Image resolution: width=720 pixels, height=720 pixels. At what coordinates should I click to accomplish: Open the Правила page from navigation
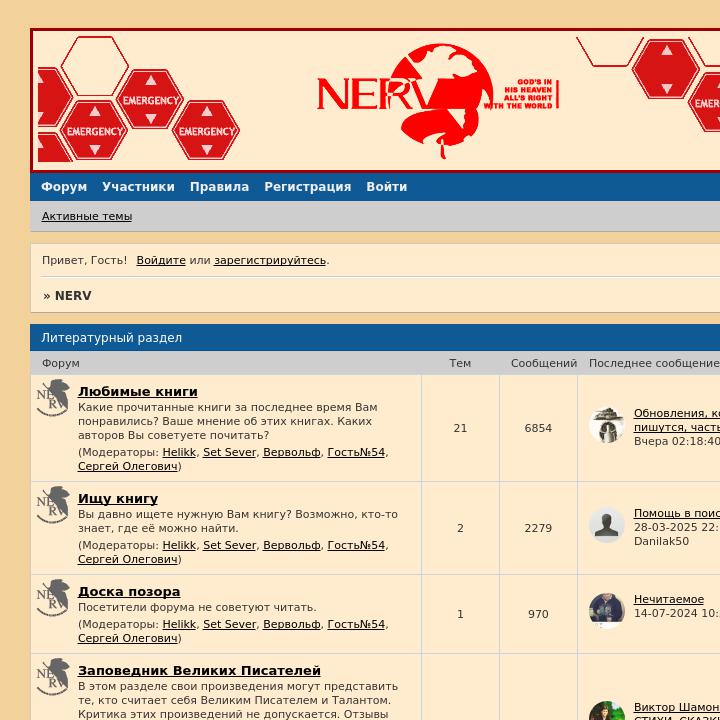219,187
